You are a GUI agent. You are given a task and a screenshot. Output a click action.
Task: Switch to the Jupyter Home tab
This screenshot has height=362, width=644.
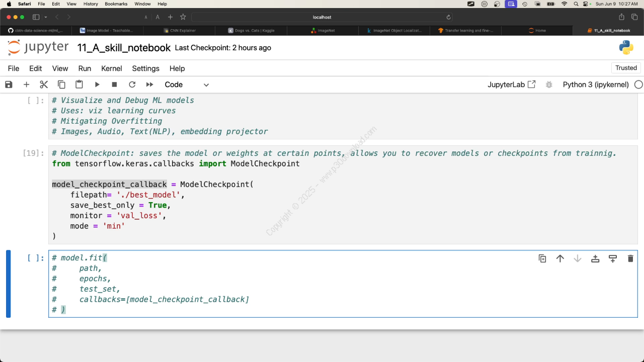[x=537, y=30]
